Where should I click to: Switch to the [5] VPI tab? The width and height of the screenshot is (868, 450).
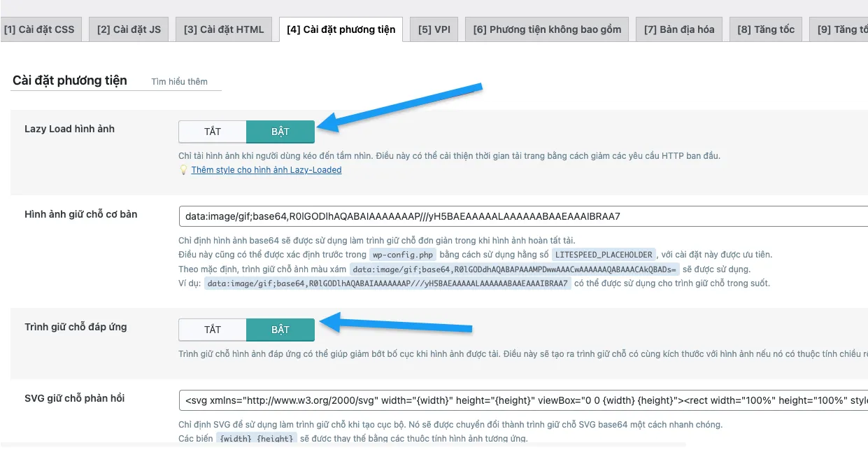point(433,29)
